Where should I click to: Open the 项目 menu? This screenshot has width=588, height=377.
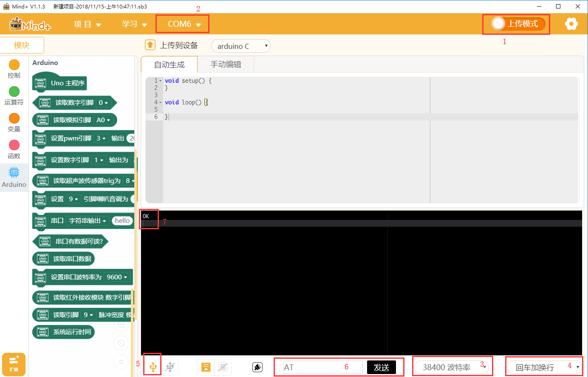coord(87,24)
